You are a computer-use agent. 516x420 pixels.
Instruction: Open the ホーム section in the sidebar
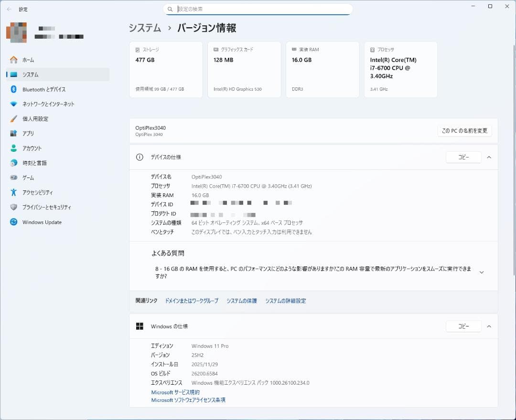[29, 60]
